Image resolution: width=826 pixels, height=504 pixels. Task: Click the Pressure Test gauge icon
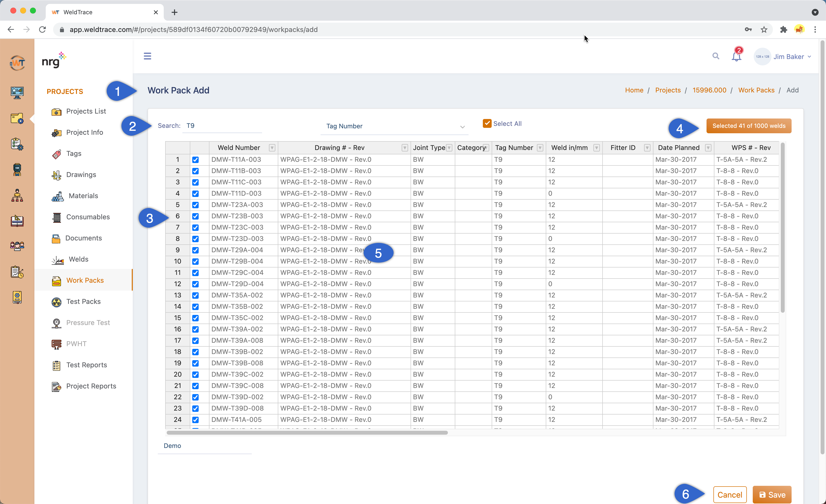[x=56, y=323]
